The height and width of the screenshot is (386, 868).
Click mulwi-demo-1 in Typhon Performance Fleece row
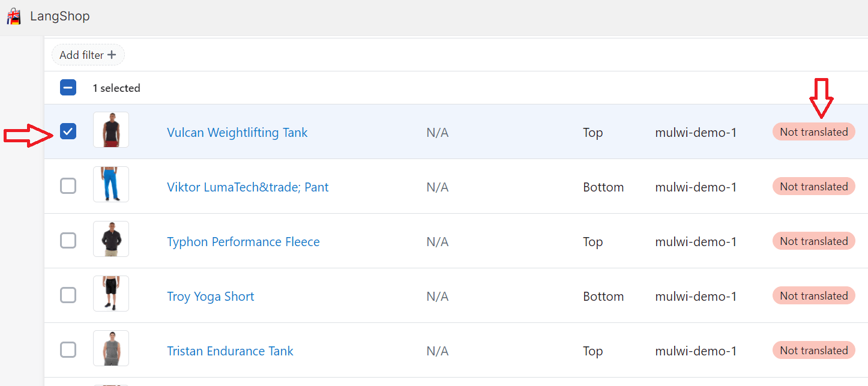click(x=696, y=242)
